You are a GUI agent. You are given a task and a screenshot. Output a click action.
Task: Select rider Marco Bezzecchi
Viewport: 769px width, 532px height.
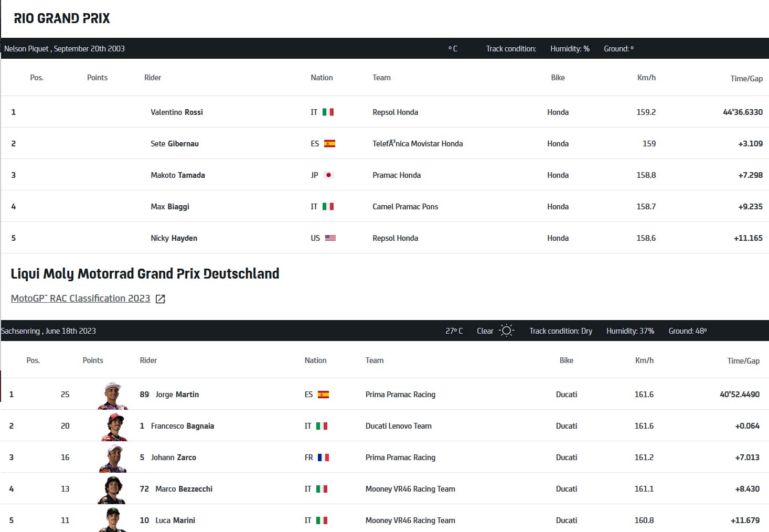coord(184,489)
